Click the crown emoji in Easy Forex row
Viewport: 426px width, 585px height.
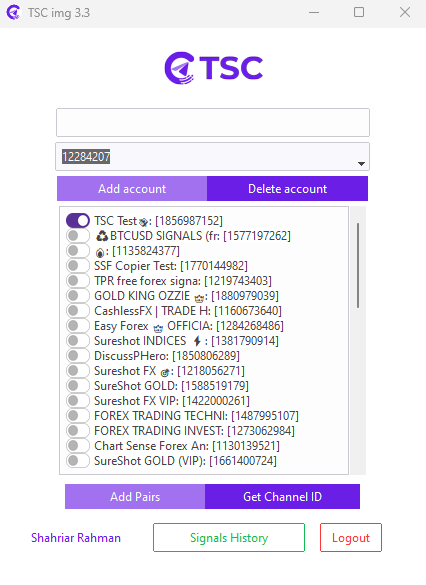click(158, 328)
